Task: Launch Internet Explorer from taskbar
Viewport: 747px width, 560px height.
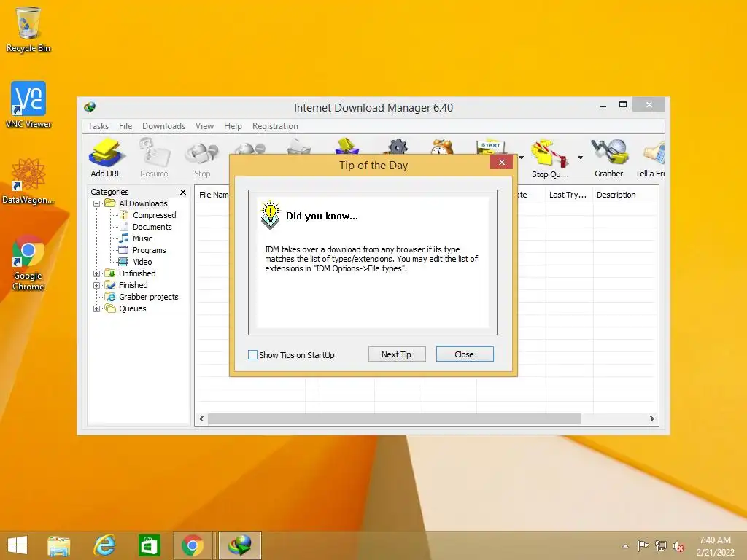Action: point(104,545)
